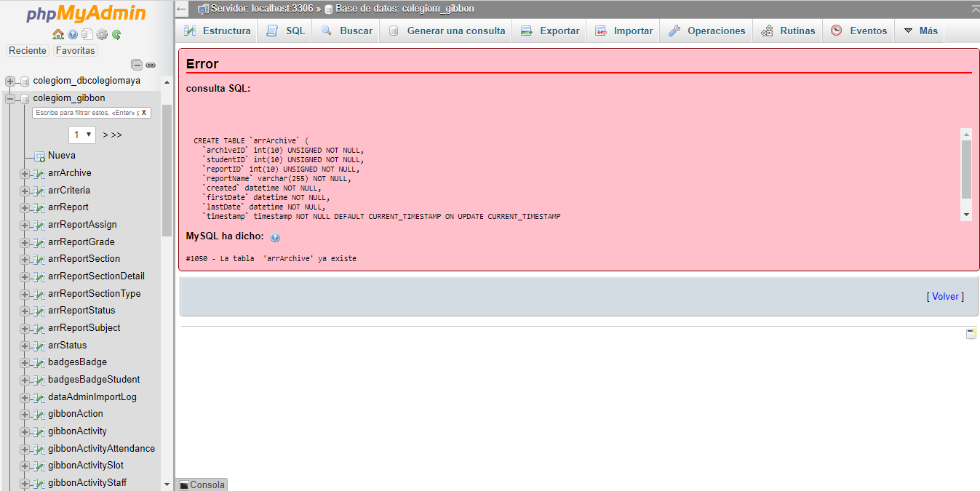Select arrReportSubject table
This screenshot has height=491, width=980.
pos(84,328)
